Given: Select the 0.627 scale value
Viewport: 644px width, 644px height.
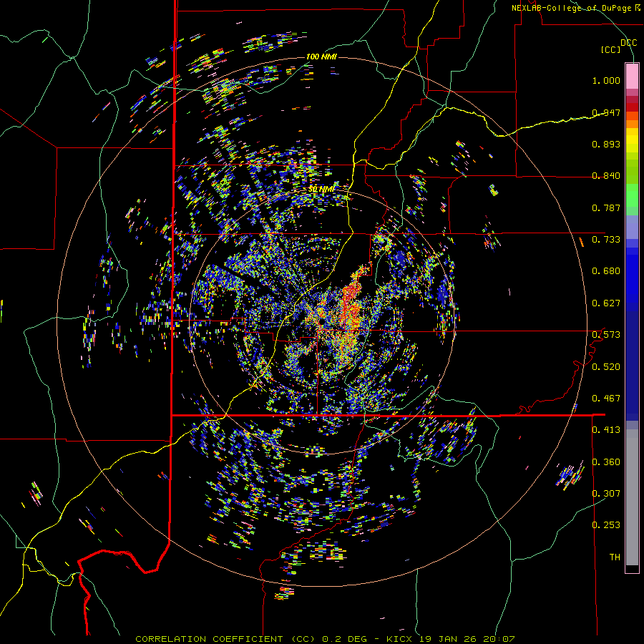Looking at the screenshot, I should point(606,303).
